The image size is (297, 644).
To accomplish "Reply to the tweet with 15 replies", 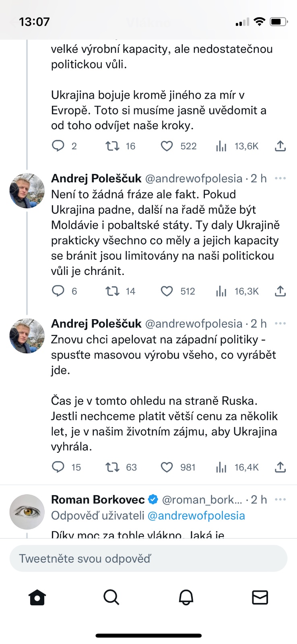I will point(58,467).
